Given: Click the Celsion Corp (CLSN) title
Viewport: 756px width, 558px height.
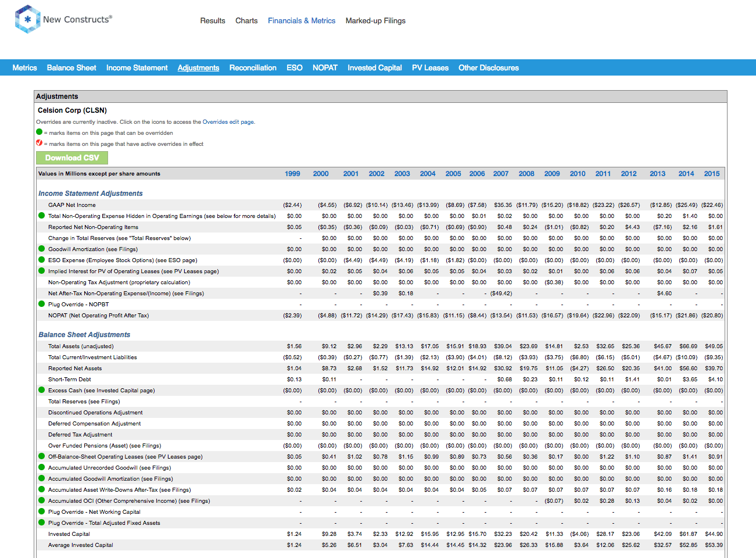Looking at the screenshot, I should [x=72, y=110].
